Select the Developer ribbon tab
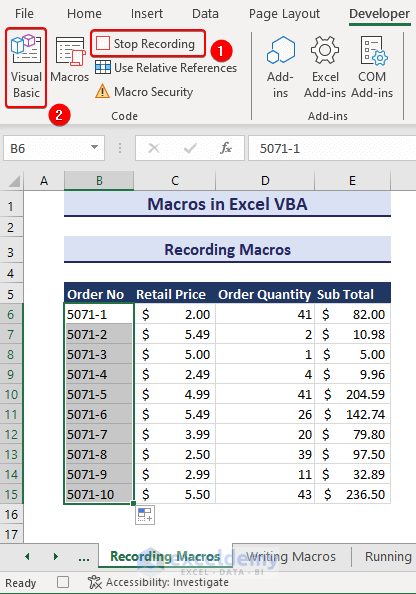This screenshot has height=594, width=416. (x=379, y=14)
